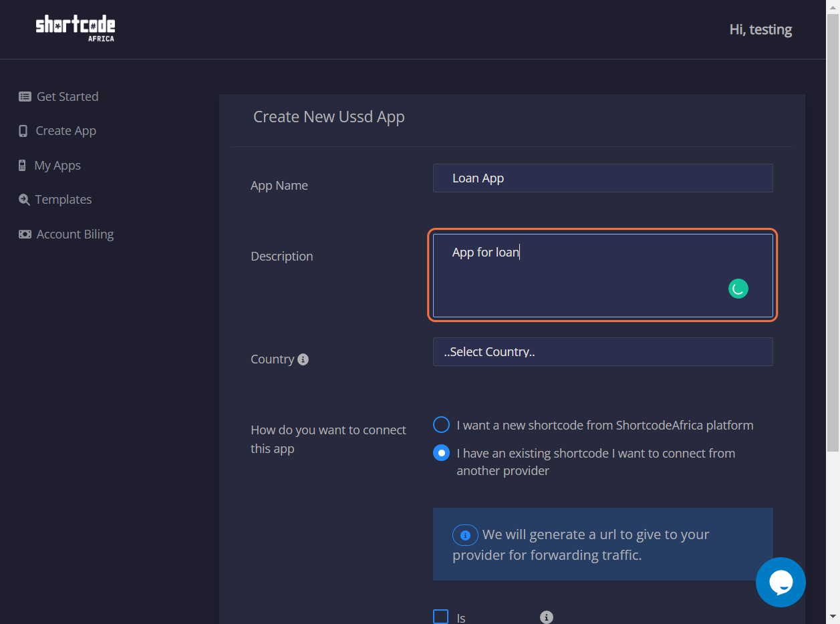Viewport: 840px width, 624px height.
Task: Click the App Name label
Action: tap(279, 186)
